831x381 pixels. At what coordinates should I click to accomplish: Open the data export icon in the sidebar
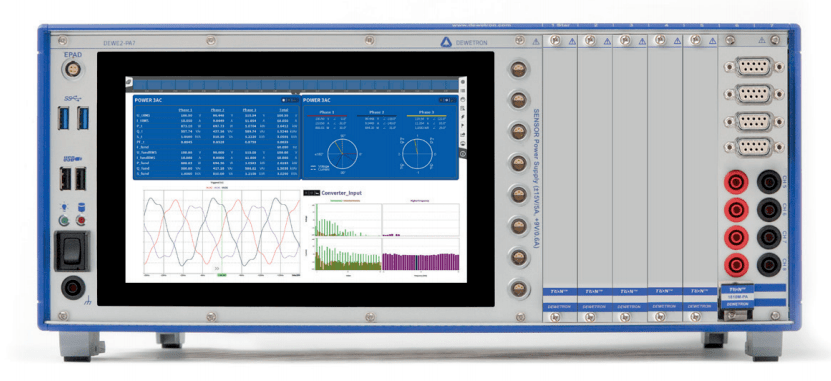click(463, 135)
